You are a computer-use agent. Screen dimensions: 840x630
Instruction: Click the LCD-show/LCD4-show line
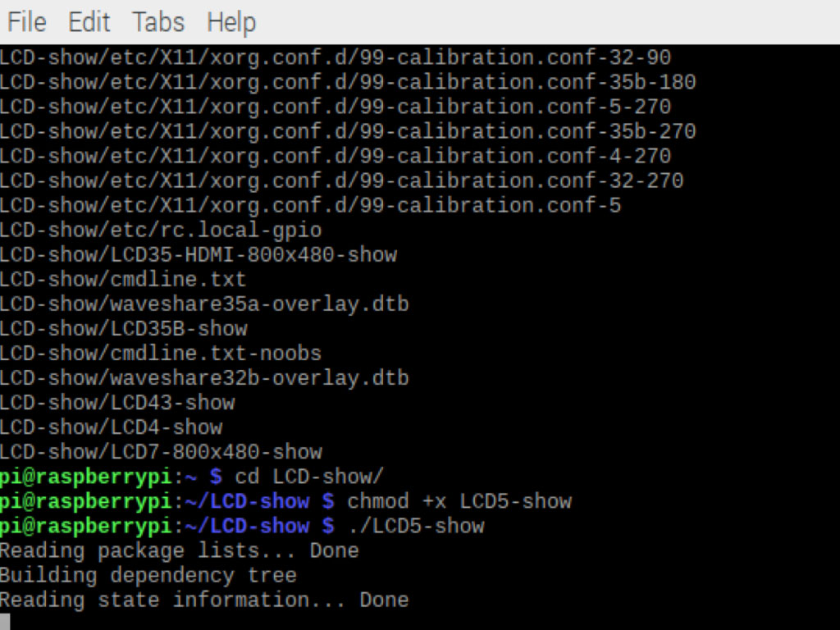coord(112,427)
